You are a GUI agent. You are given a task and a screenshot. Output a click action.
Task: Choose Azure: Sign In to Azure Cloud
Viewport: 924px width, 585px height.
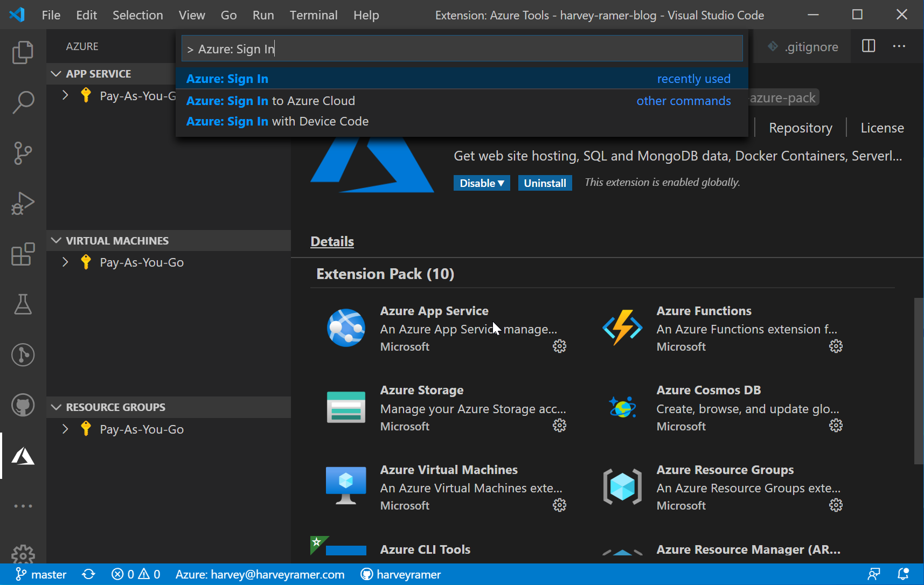click(462, 101)
